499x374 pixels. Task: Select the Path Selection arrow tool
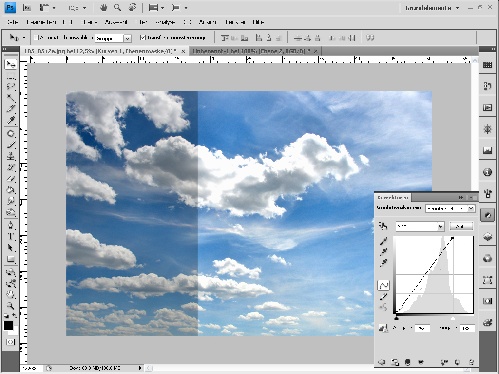click(11, 248)
